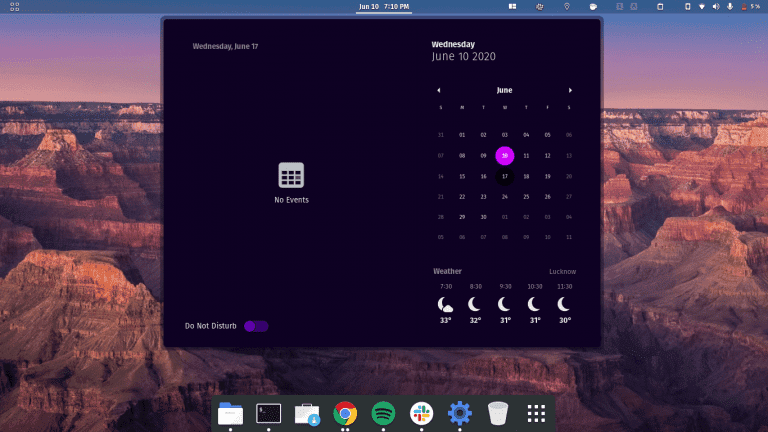The height and width of the screenshot is (432, 768).
Task: Launch Google Chrome from the dock
Action: (x=345, y=413)
